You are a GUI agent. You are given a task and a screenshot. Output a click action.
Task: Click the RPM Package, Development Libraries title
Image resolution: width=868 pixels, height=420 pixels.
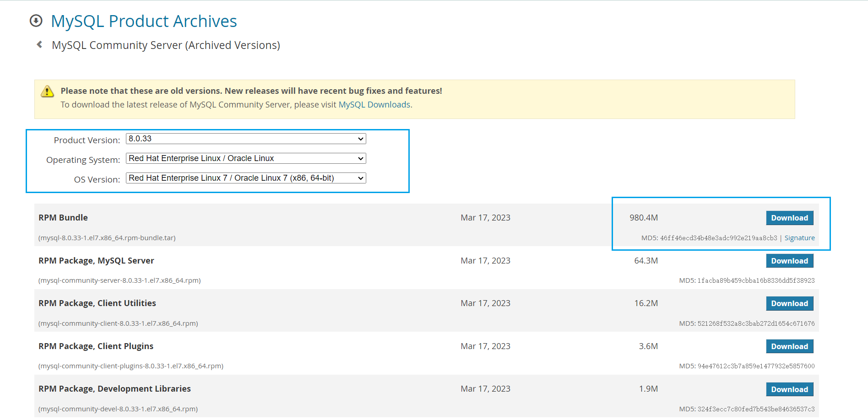[114, 389]
